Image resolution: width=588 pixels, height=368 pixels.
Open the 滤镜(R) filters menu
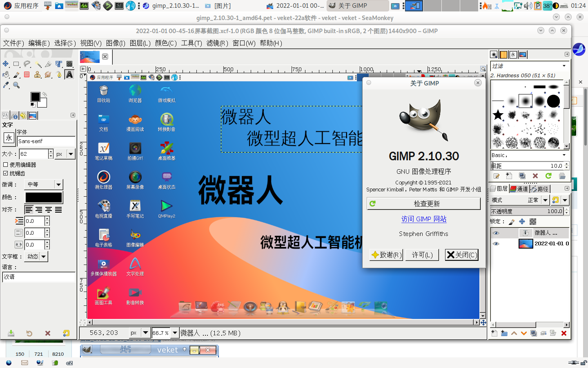tap(217, 43)
